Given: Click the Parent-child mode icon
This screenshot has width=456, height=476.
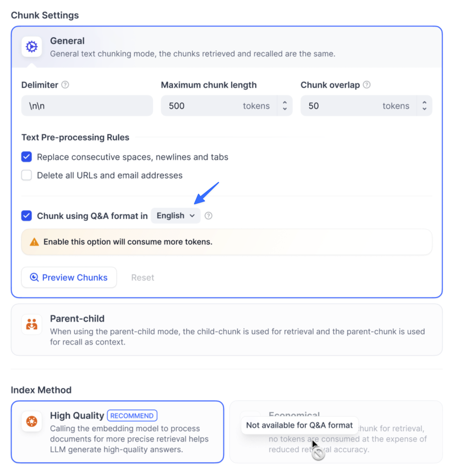Looking at the screenshot, I should [x=32, y=325].
